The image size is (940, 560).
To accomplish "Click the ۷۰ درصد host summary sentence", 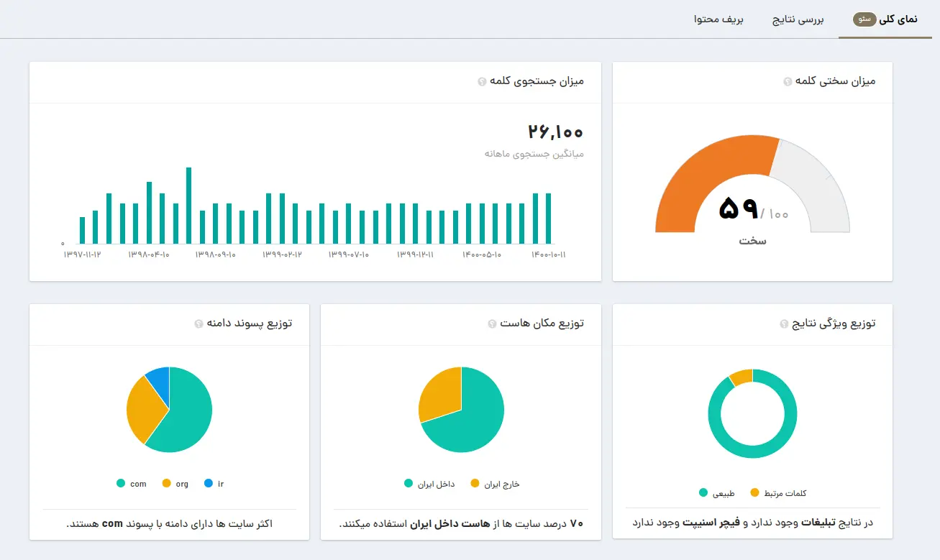I will click(461, 524).
